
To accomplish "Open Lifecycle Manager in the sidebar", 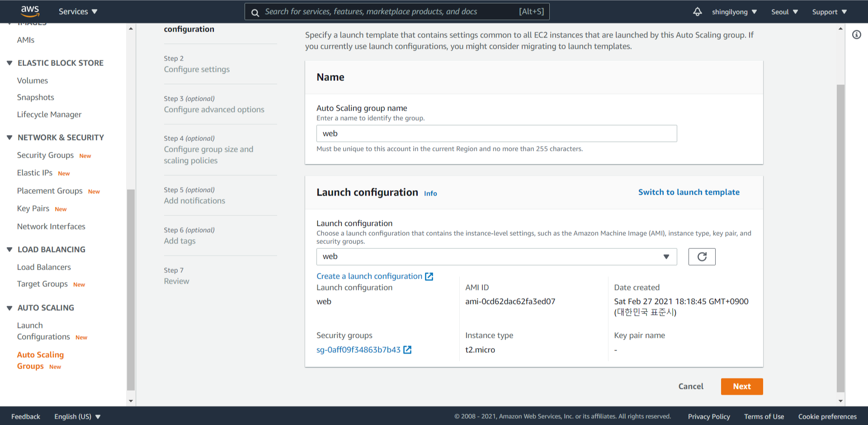I will [49, 114].
